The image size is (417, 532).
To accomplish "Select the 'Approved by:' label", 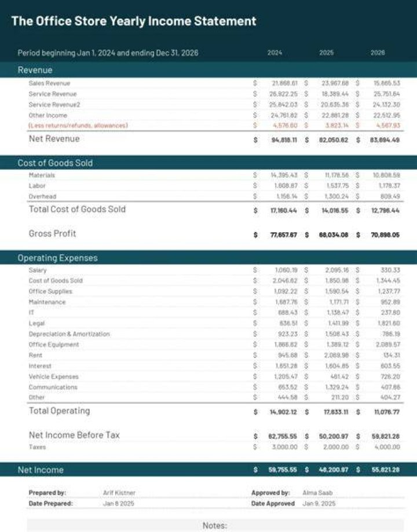I will [270, 493].
